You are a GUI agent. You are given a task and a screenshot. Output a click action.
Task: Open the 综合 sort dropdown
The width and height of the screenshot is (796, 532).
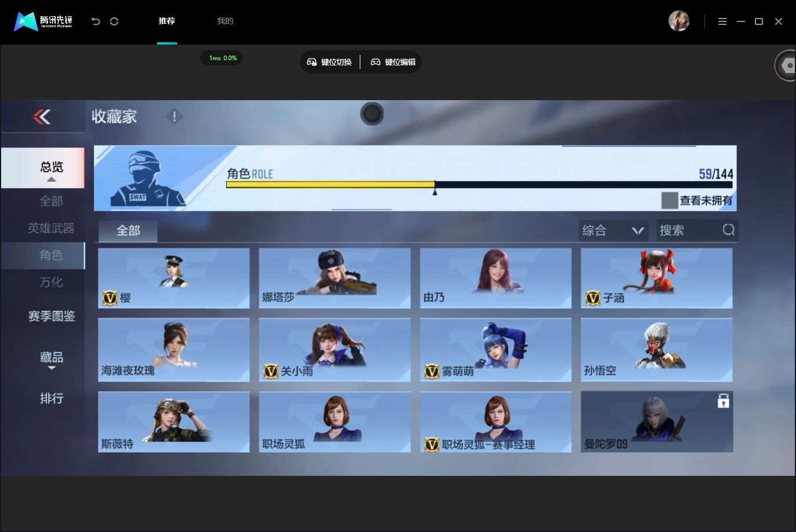614,230
